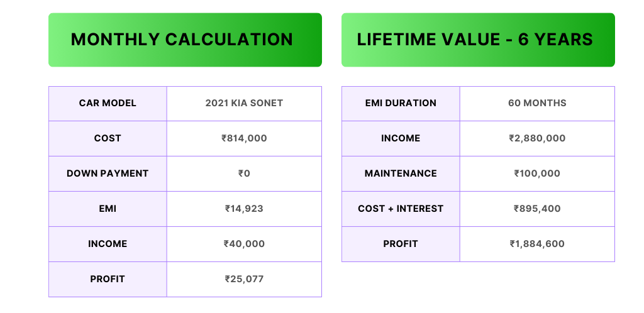Click the ₹895,400 cost plus interest value
This screenshot has width=644, height=313.
537,209
